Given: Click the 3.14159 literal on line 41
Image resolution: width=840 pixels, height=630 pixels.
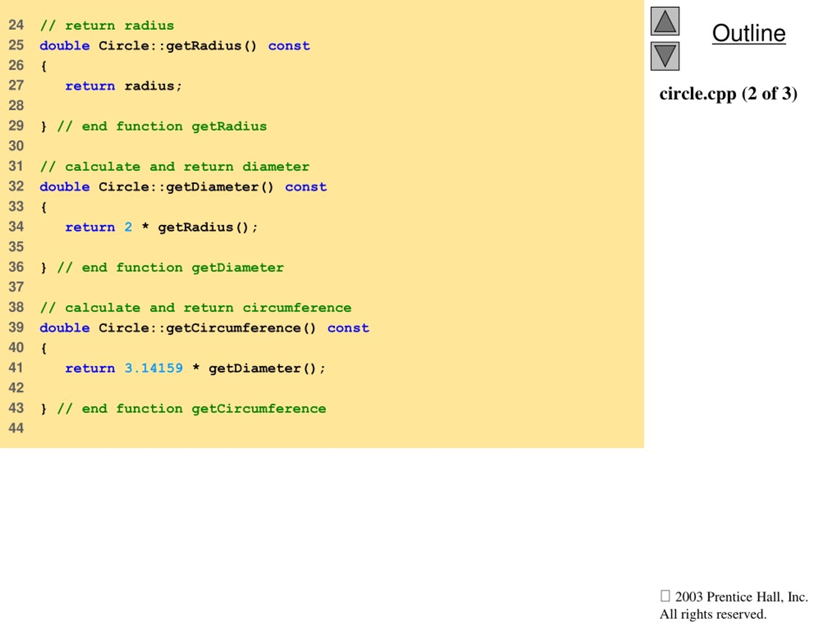Looking at the screenshot, I should pos(154,368).
